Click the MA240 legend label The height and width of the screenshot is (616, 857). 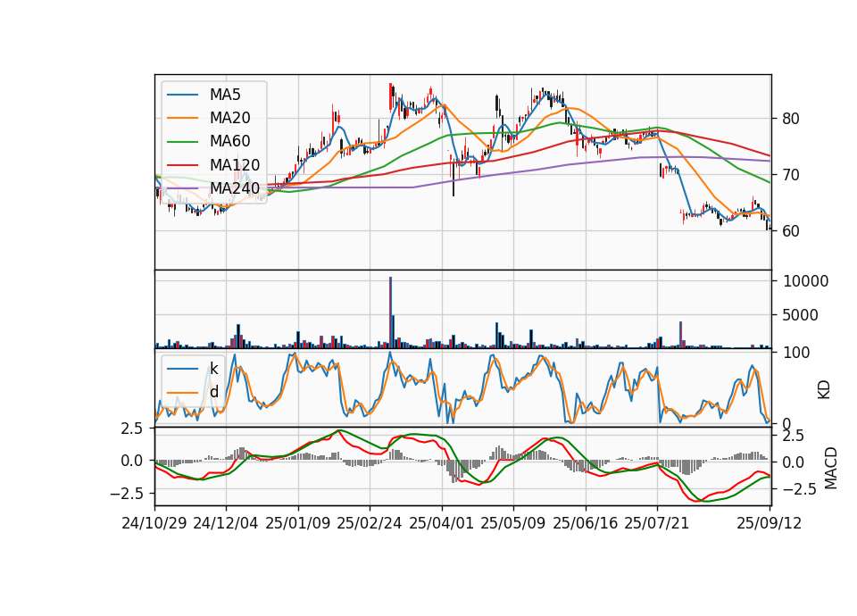(235, 188)
